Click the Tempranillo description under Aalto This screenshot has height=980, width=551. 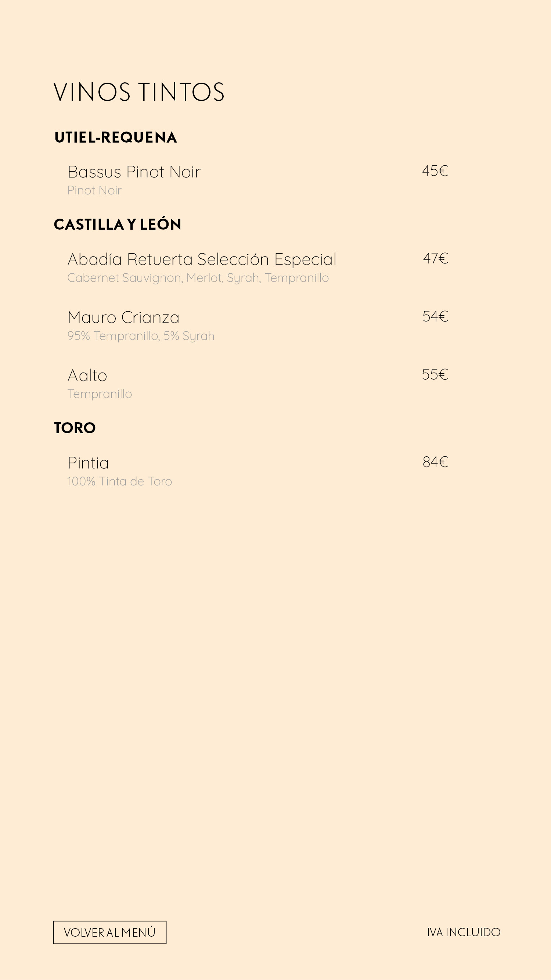click(100, 394)
